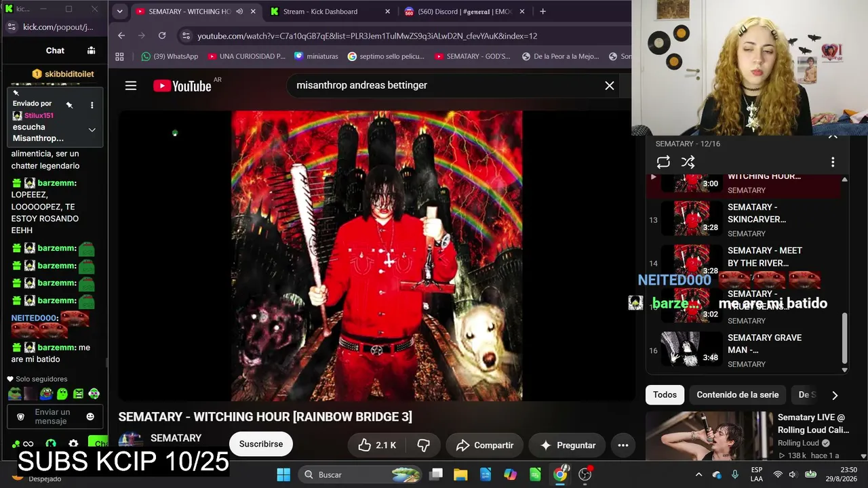
Task: Open chat identity shield icon
Action: point(20,417)
